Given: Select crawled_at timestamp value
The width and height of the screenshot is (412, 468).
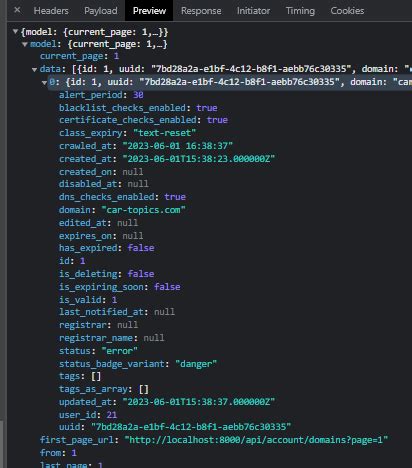Looking at the screenshot, I should click(x=177, y=146).
